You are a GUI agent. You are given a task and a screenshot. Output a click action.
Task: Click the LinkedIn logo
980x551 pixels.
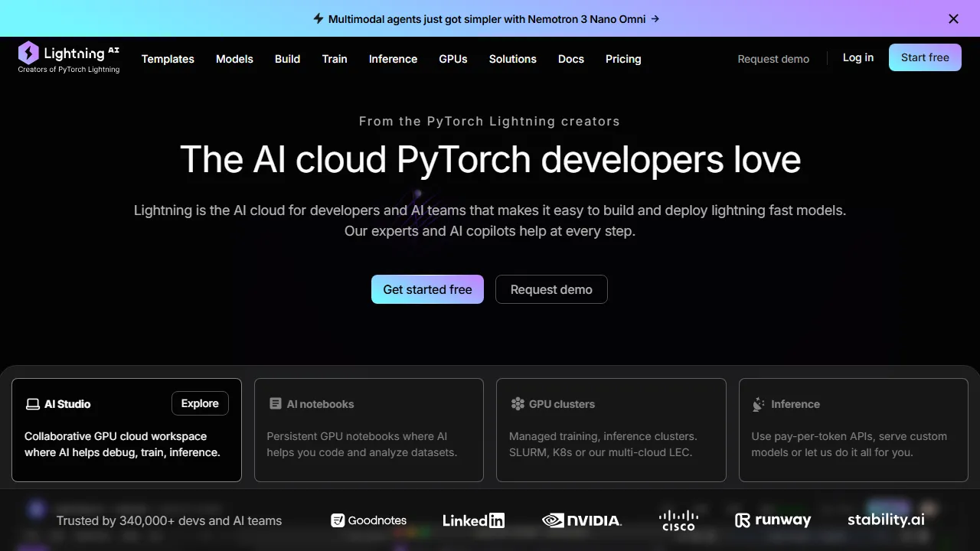(473, 520)
